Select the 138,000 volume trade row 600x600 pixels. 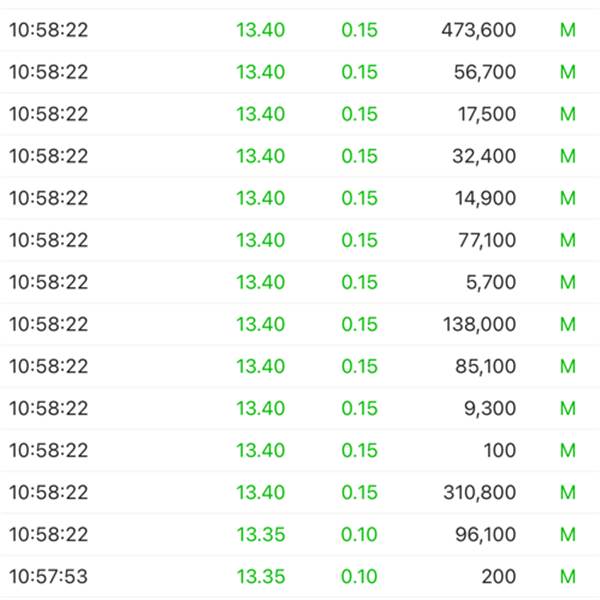[x=300, y=324]
